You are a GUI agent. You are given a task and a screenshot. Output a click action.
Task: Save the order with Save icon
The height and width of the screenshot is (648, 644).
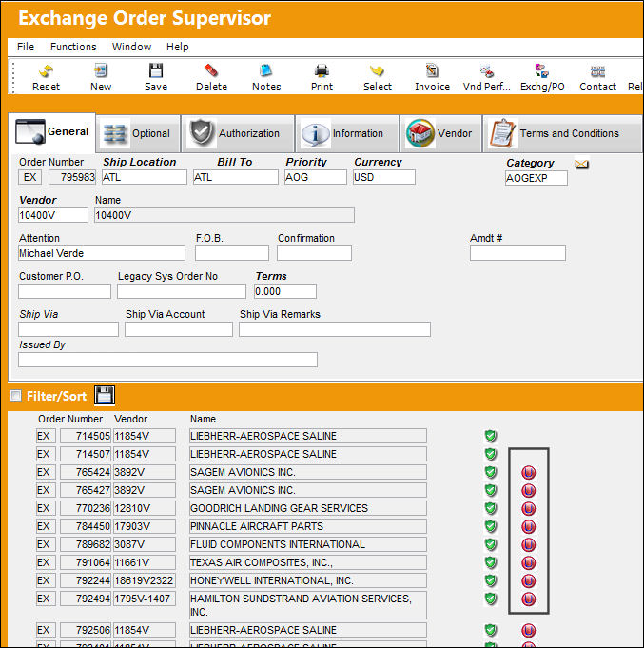click(x=156, y=77)
